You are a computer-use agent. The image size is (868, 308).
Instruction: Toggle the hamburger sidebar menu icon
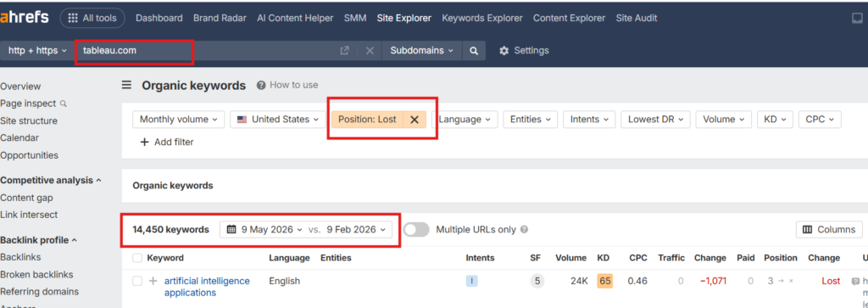point(127,86)
